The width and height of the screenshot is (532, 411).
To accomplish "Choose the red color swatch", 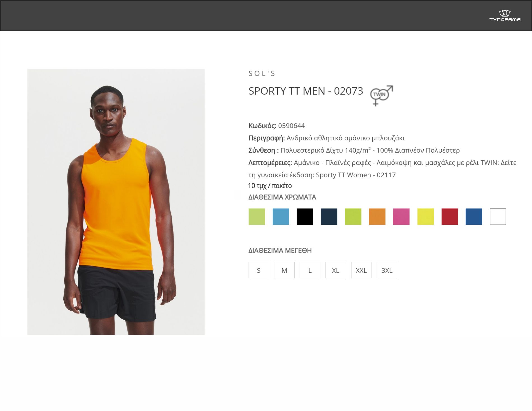I will tap(450, 216).
